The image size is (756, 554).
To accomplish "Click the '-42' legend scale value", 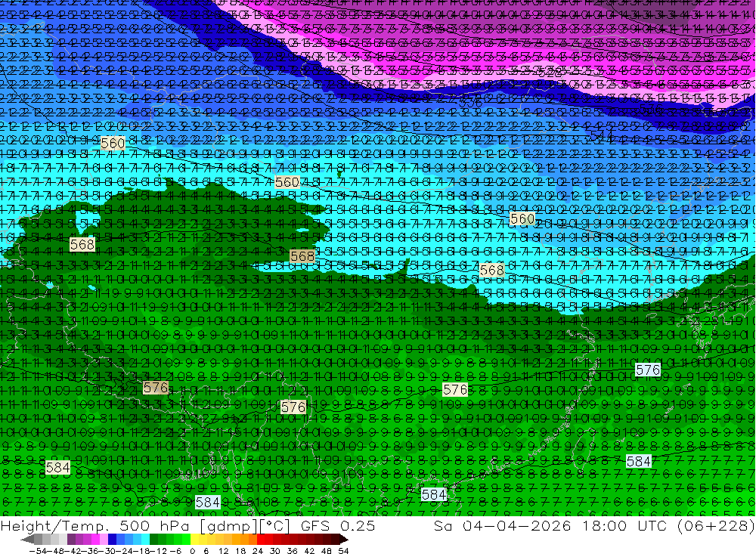I will click(x=73, y=551).
